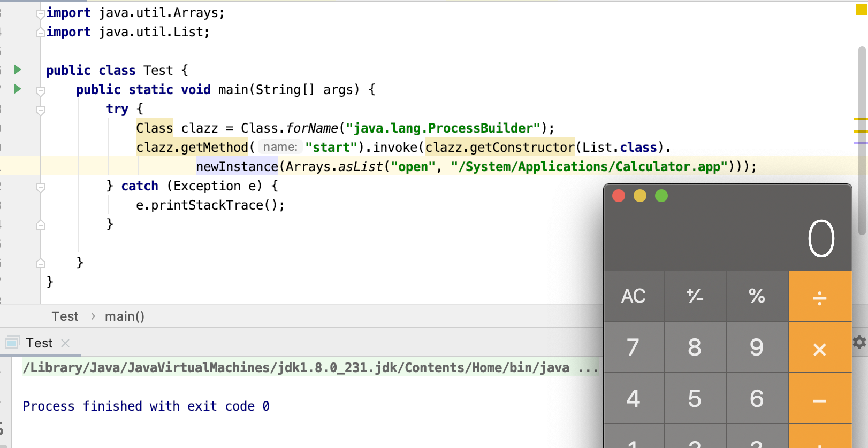868x448 pixels.
Task: Click digit 5 in Calculator
Action: 695,399
